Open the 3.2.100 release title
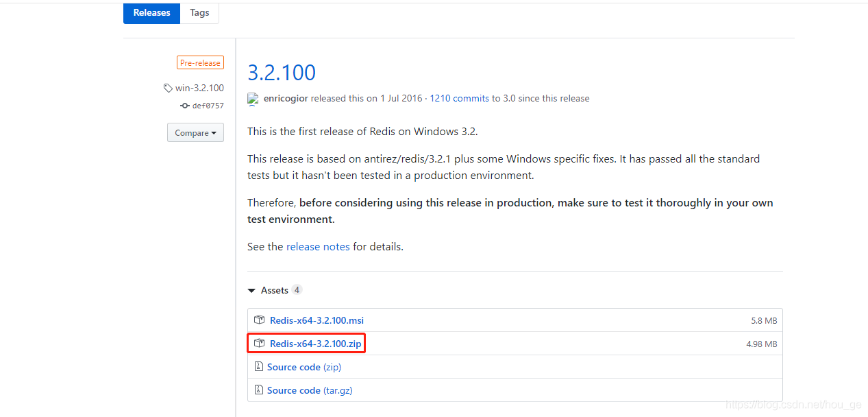This screenshot has height=417, width=868. click(x=282, y=73)
